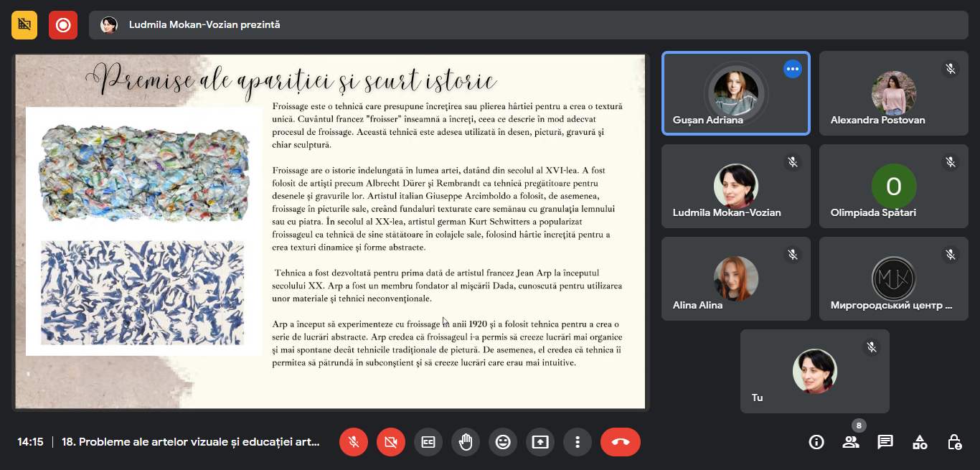Click the raise hand icon
The width and height of the screenshot is (980, 470).
pos(466,442)
